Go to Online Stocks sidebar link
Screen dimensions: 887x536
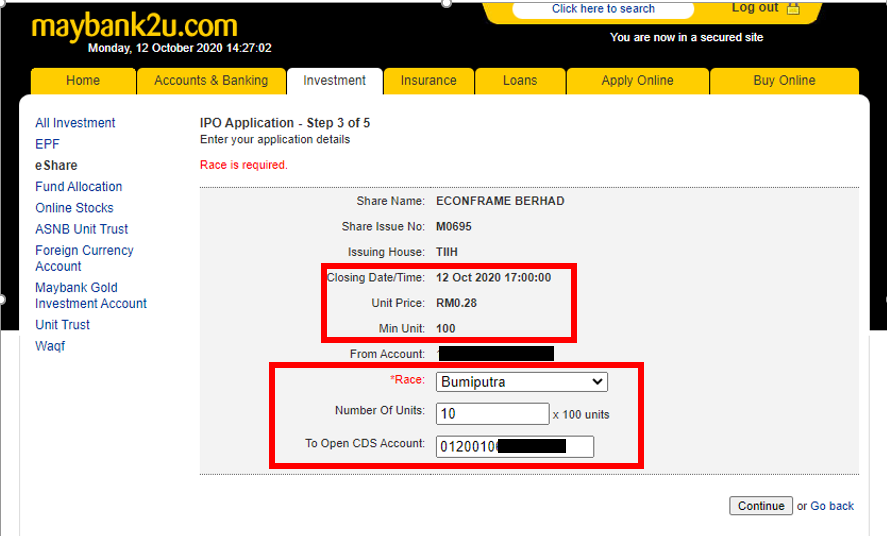pos(74,208)
